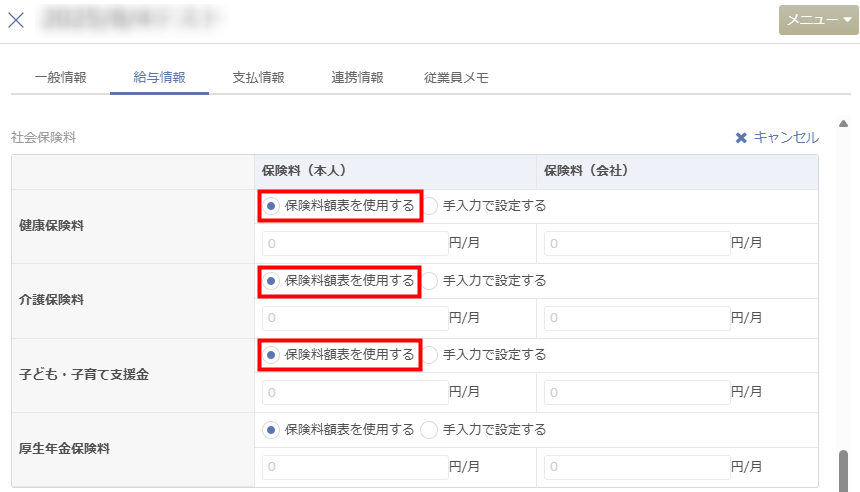Choose 手入力で設定する for 厚生年金保険料
860x492 pixels.
[x=430, y=430]
